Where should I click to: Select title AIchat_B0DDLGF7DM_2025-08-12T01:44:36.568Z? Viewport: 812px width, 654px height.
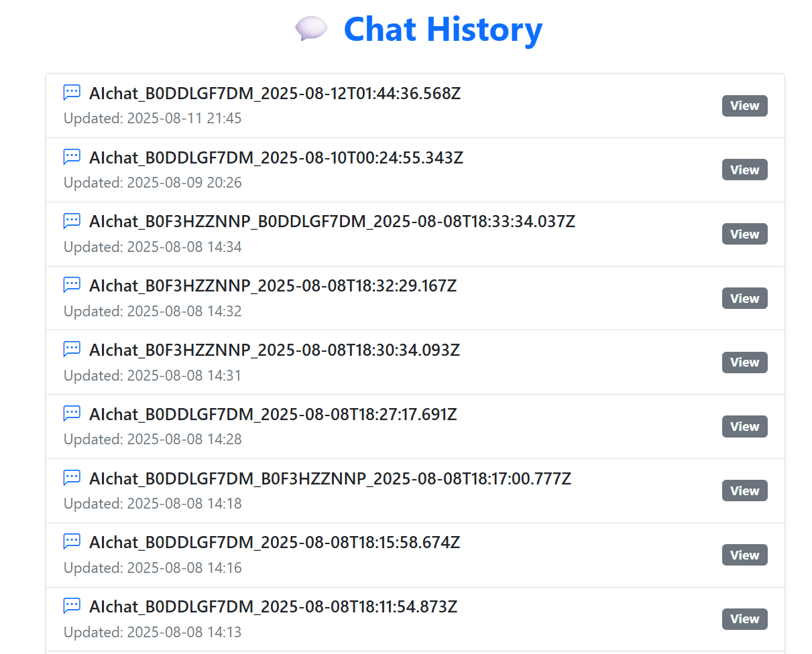coord(275,93)
